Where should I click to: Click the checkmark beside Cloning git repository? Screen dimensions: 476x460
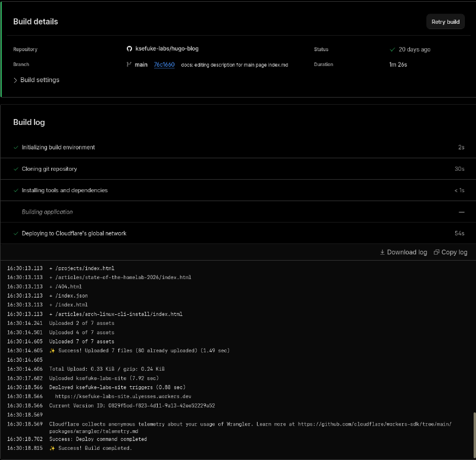point(15,168)
